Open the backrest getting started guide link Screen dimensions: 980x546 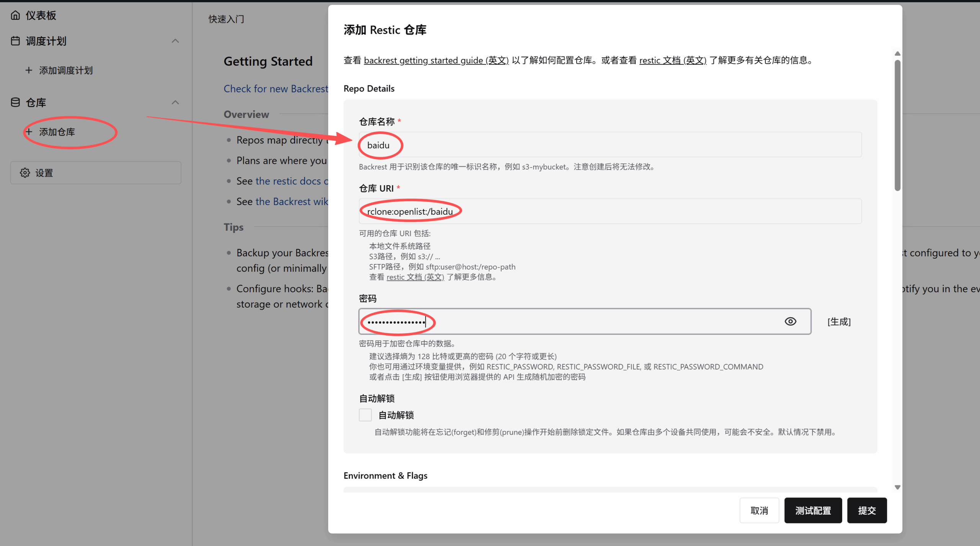pyautogui.click(x=436, y=60)
